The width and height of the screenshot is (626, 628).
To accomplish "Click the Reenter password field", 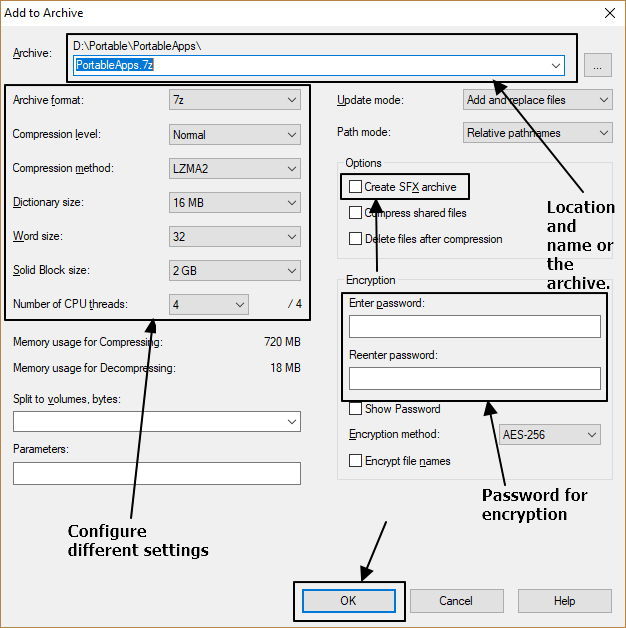I will [x=475, y=378].
